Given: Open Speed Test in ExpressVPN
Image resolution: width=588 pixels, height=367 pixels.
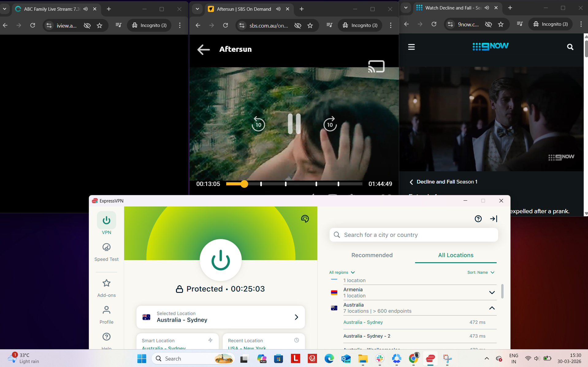Looking at the screenshot, I should click(x=106, y=251).
